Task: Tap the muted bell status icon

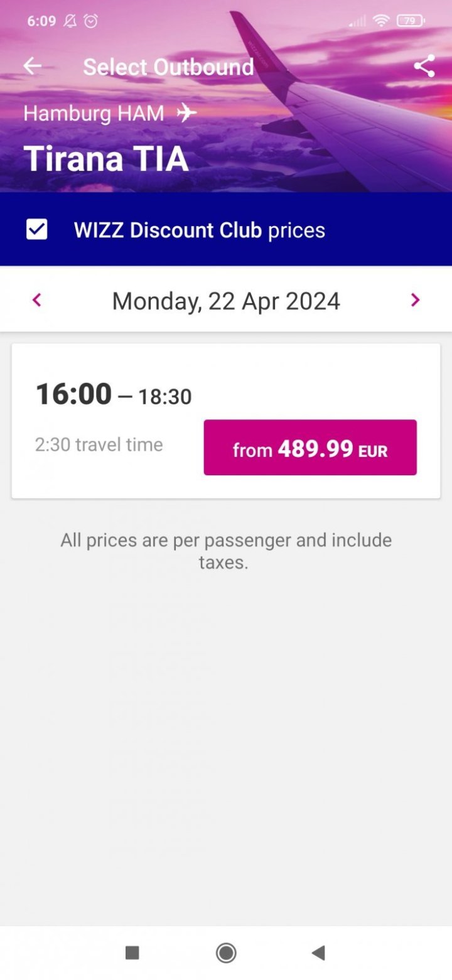Action: coord(70,21)
